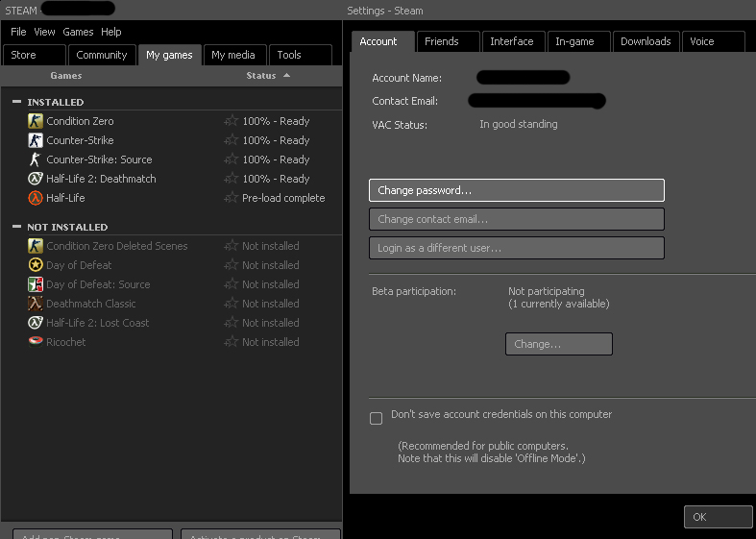Click In good standing VAC status
Viewport: 756px width, 539px height.
tap(519, 124)
